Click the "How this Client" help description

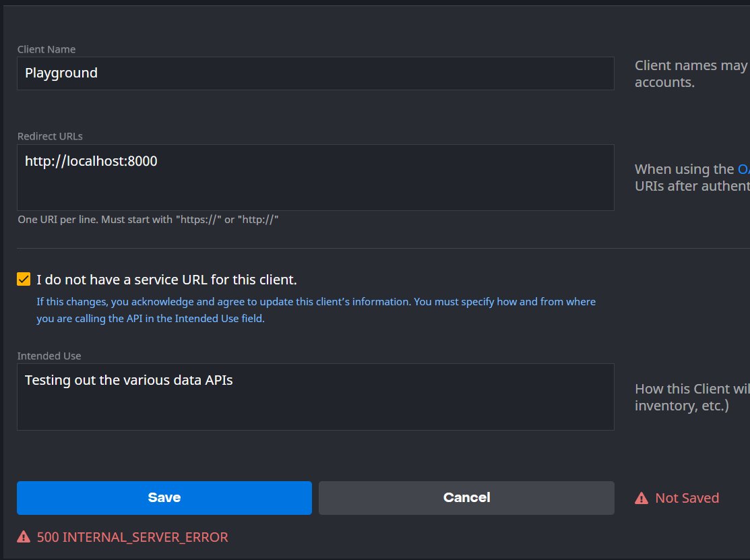click(x=692, y=397)
